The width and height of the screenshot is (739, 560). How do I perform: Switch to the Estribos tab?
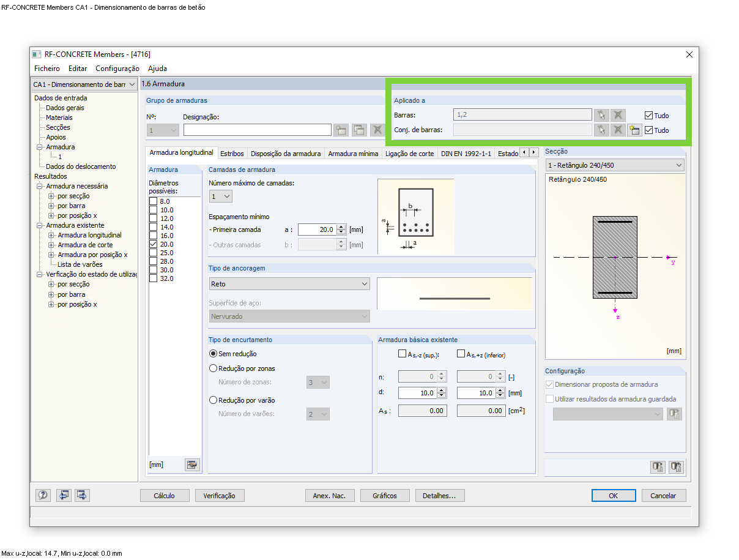pos(232,154)
